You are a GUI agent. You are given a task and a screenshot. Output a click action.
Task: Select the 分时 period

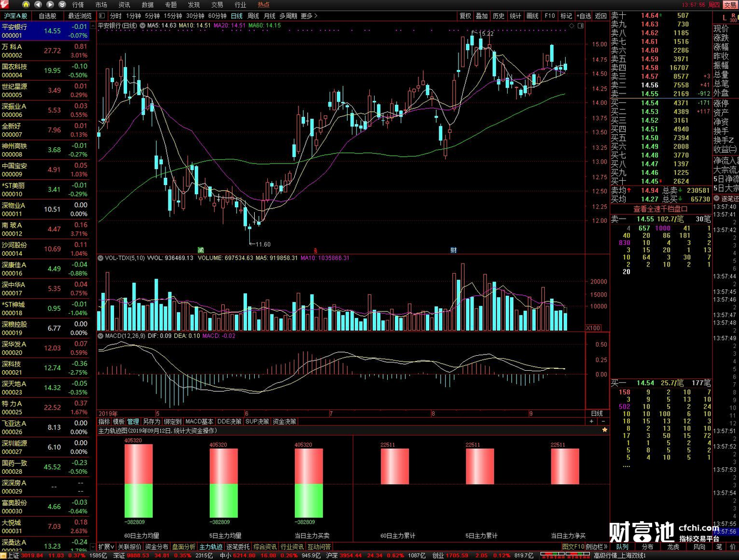click(116, 16)
